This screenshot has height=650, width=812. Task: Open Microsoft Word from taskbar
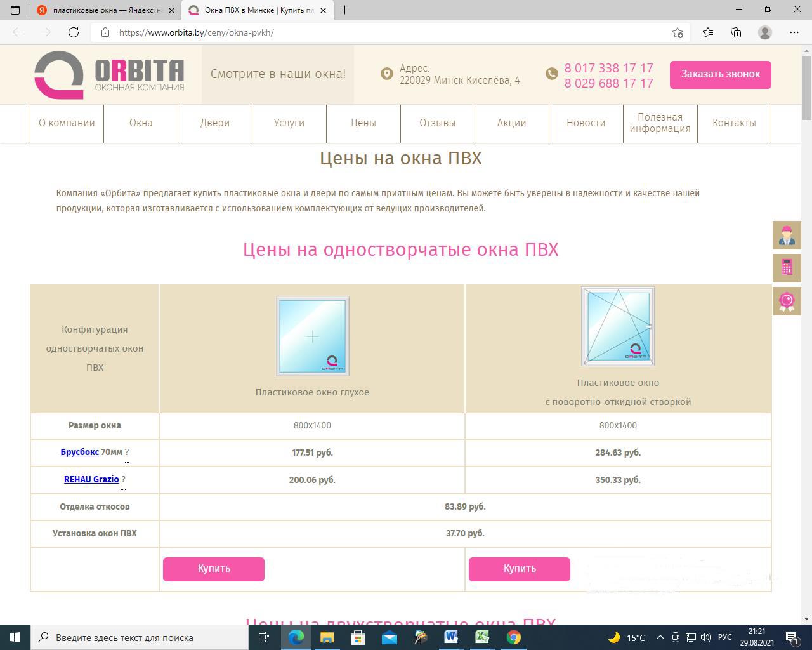pyautogui.click(x=451, y=637)
